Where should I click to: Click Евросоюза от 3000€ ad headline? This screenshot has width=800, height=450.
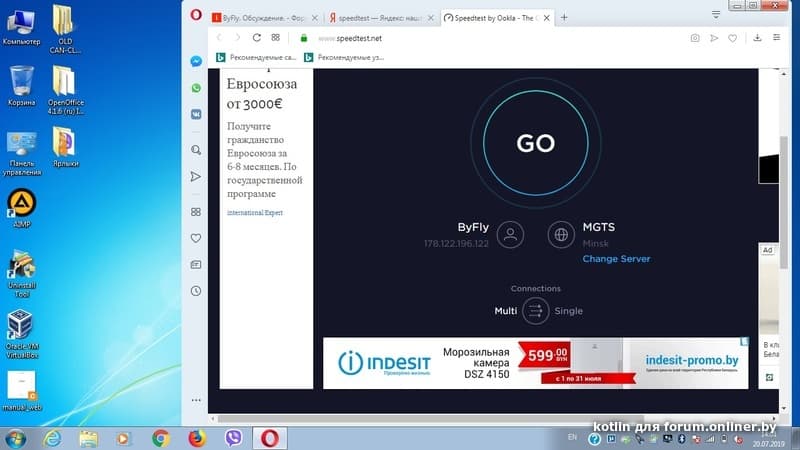[262, 93]
